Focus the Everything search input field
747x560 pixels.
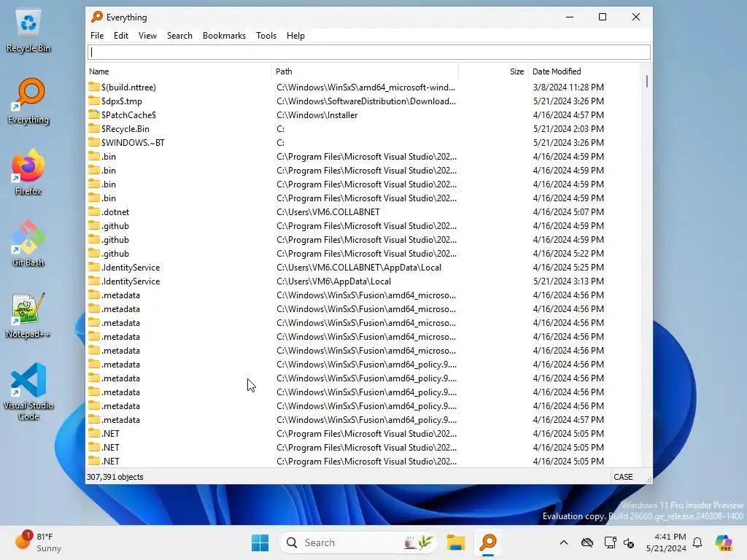(x=368, y=52)
